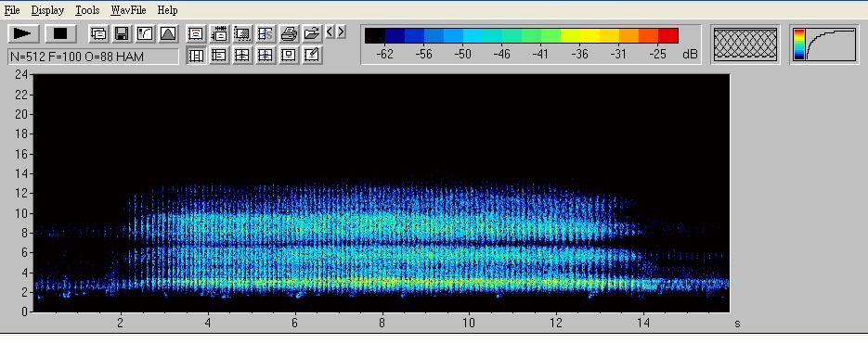
Task: Open the Tools menu
Action: [x=87, y=10]
